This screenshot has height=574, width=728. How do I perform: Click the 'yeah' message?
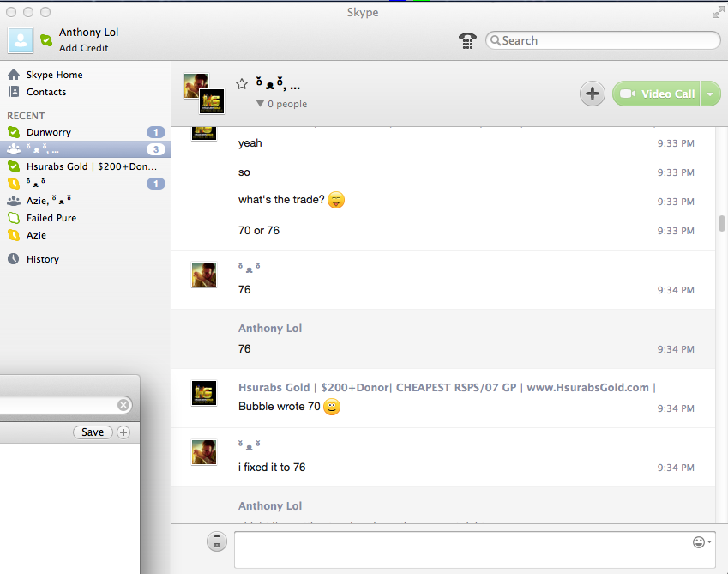pos(250,143)
